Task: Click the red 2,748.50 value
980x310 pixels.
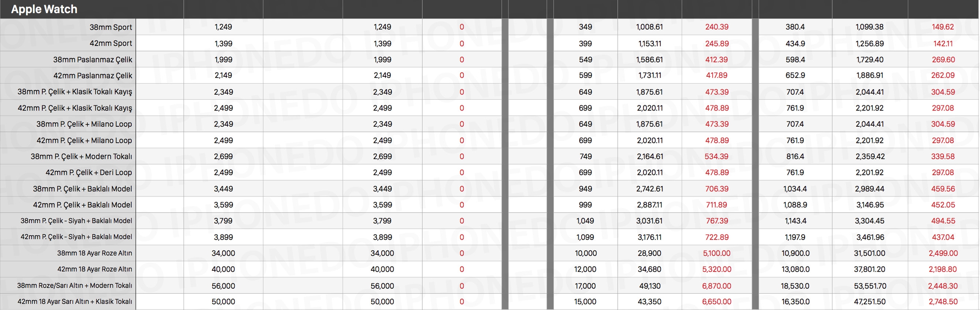Action: [943, 302]
